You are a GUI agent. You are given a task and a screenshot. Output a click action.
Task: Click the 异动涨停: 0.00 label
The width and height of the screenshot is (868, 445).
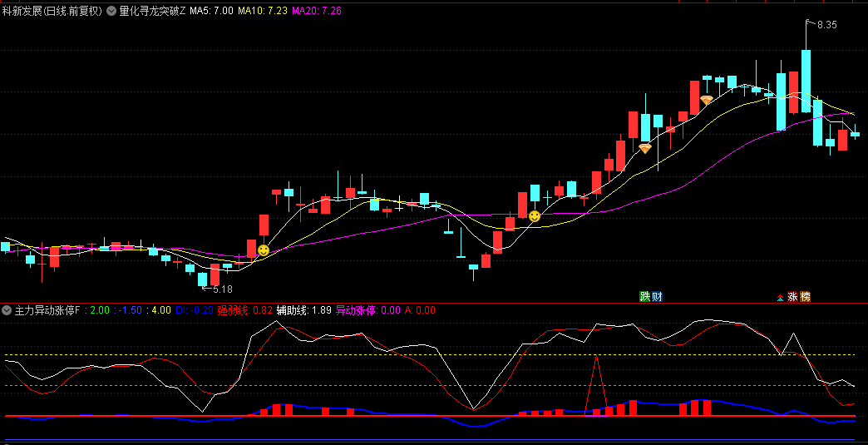coord(368,310)
